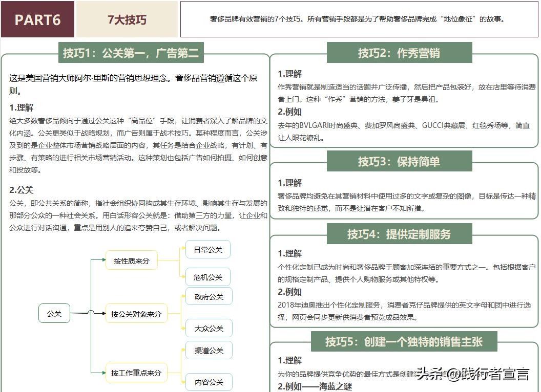Select the 渠道公关 node
The height and width of the screenshot is (392, 541).
pos(209,350)
